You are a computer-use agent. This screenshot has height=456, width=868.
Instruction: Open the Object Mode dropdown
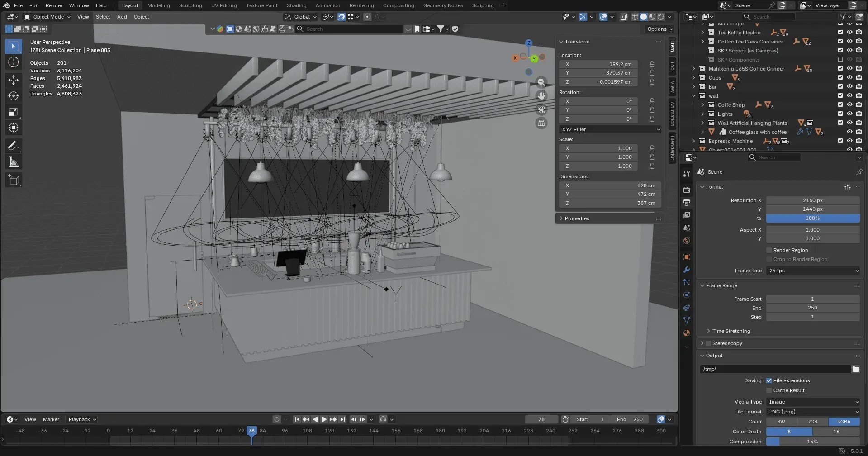tap(47, 17)
